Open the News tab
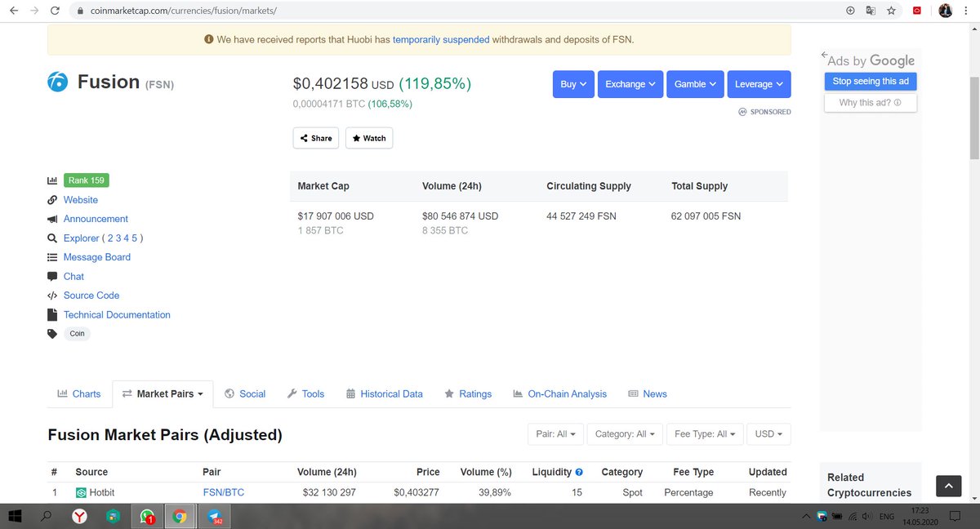The image size is (980, 529). tap(648, 393)
